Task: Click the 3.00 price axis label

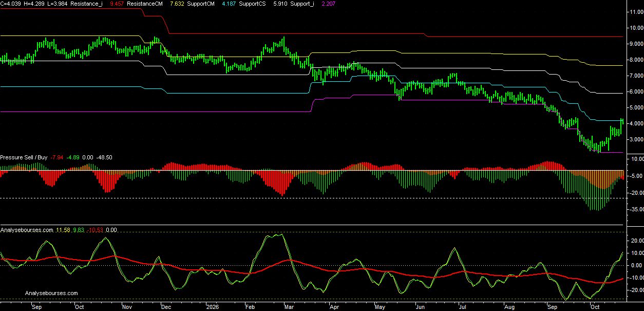Action: (636, 139)
